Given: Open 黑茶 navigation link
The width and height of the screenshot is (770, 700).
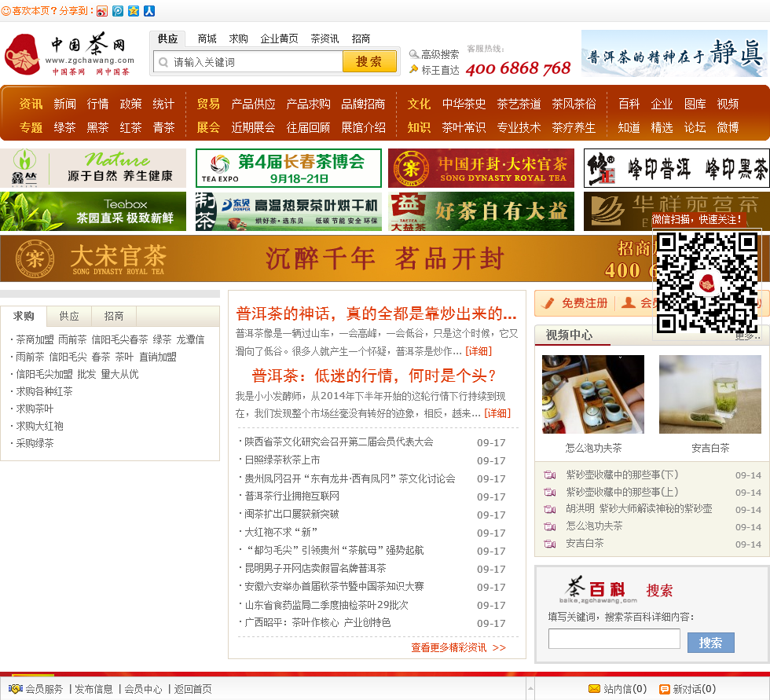Looking at the screenshot, I should coord(97,127).
